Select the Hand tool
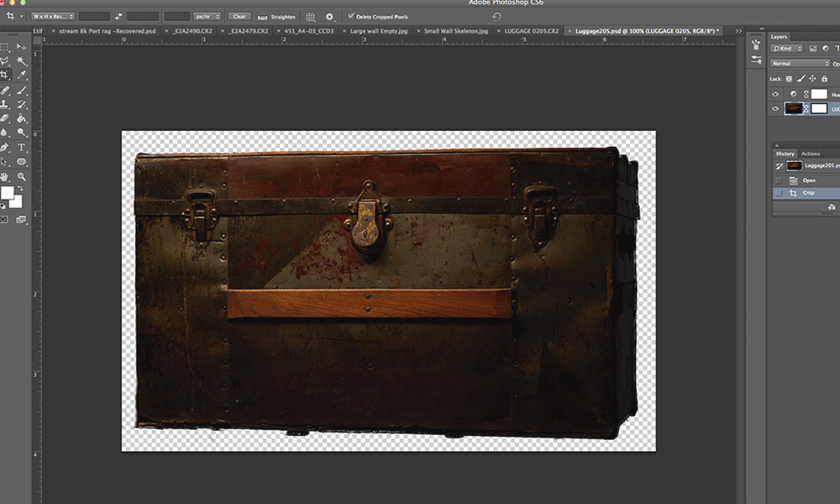This screenshot has width=840, height=504. point(5,176)
